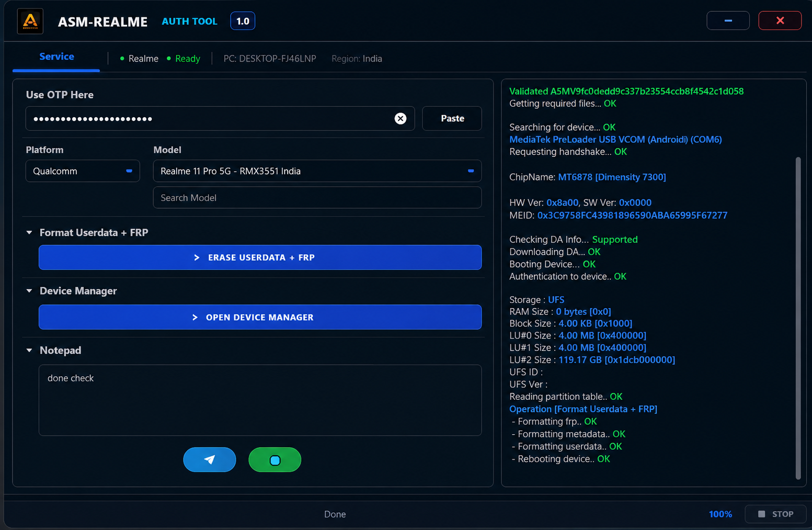
Task: Click inside the Notepad text area
Action: 260,400
